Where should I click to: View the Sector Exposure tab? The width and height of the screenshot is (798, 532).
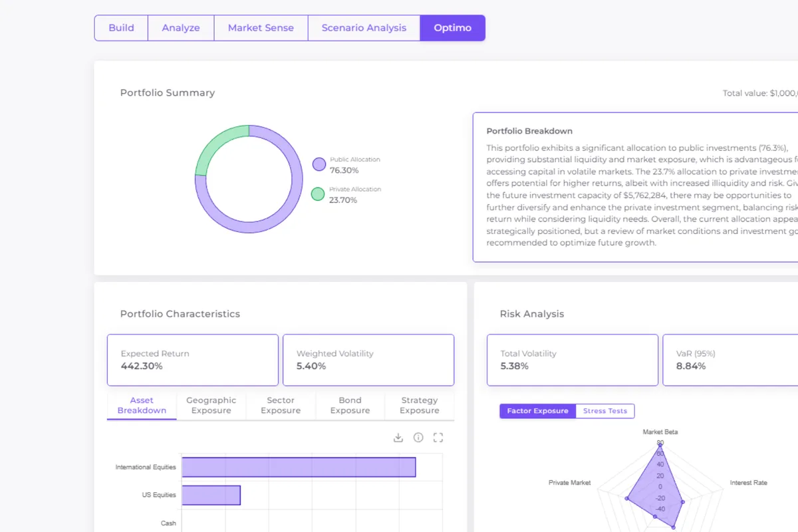point(281,406)
